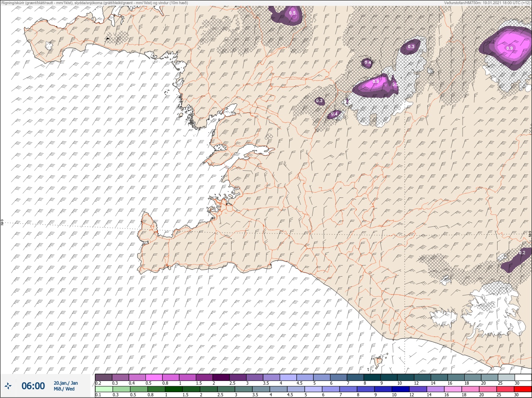Viewport: 532px width, 398px height.
Task: Select the bright red lower legend swatch at 30
Action: pyautogui.click(x=522, y=389)
